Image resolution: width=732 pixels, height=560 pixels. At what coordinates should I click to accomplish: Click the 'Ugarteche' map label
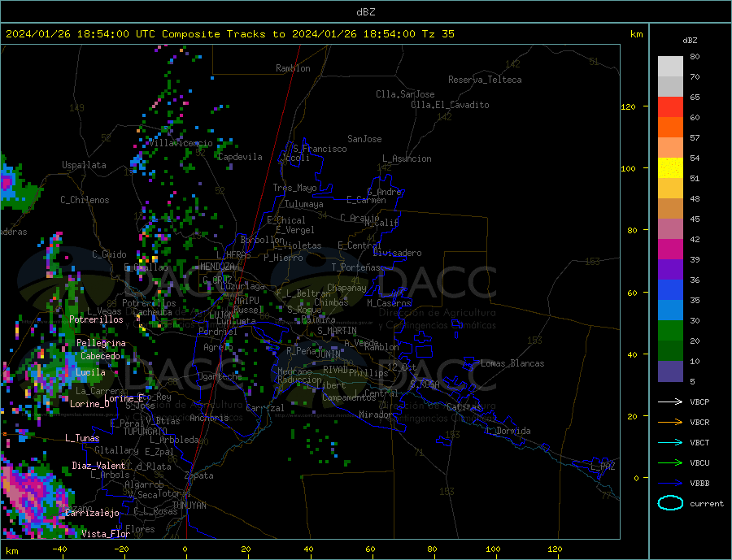tap(220, 376)
